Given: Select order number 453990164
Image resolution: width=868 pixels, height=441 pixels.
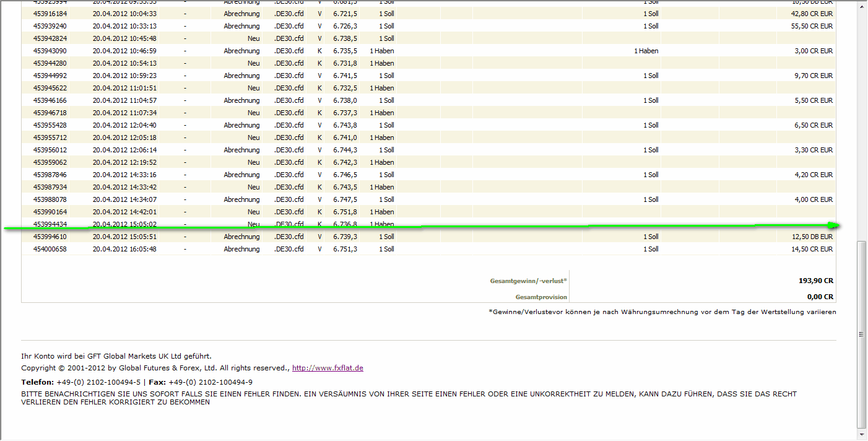Looking at the screenshot, I should 50,212.
